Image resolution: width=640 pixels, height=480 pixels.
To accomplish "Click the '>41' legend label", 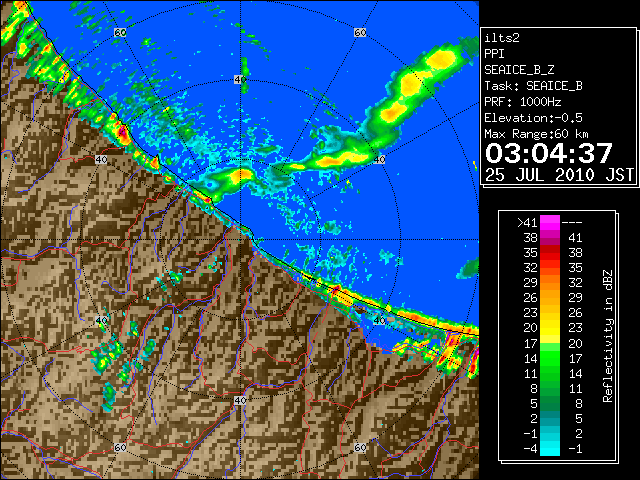I will tap(527, 222).
